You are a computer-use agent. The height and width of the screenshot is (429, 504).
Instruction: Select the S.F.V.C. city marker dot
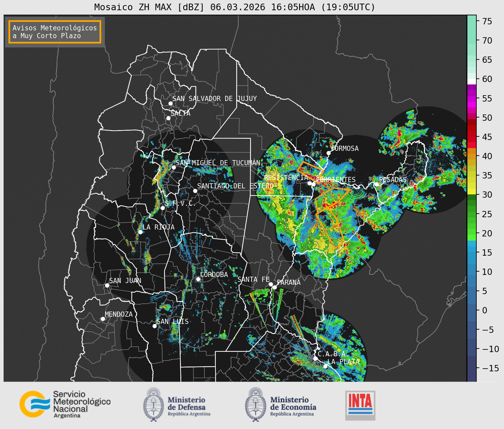163,208
